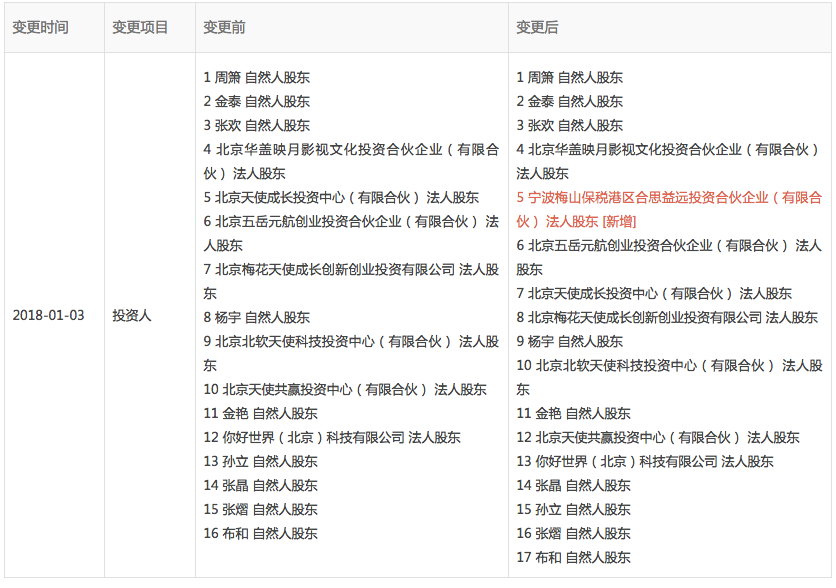Click '9 北京北软天使科技投资中心' in 变更前
Screen dimensions: 836x588
click(351, 353)
